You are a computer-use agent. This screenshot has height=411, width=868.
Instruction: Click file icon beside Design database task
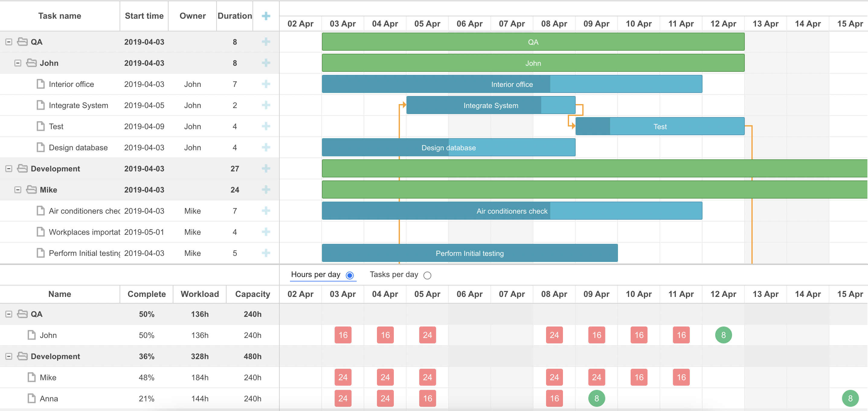pyautogui.click(x=40, y=148)
